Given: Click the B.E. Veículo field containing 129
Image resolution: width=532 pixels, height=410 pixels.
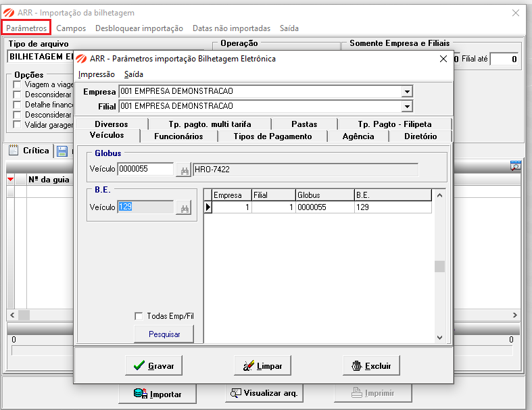Looking at the screenshot, I should pos(145,207).
